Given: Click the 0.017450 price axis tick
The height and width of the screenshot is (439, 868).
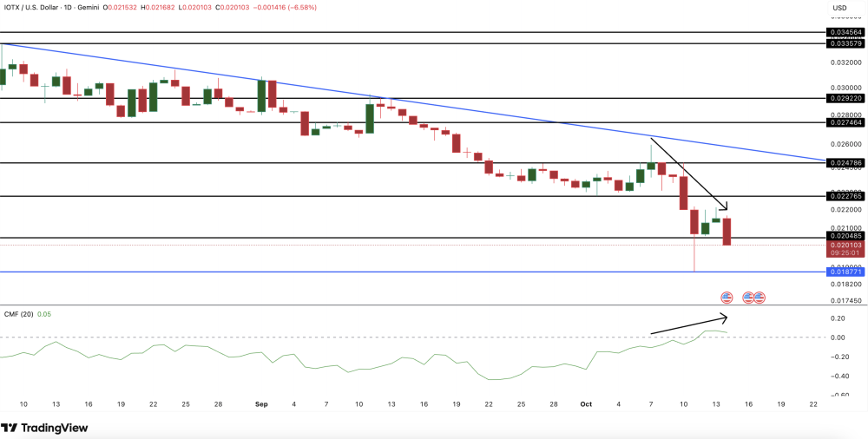Looking at the screenshot, I should [844, 300].
